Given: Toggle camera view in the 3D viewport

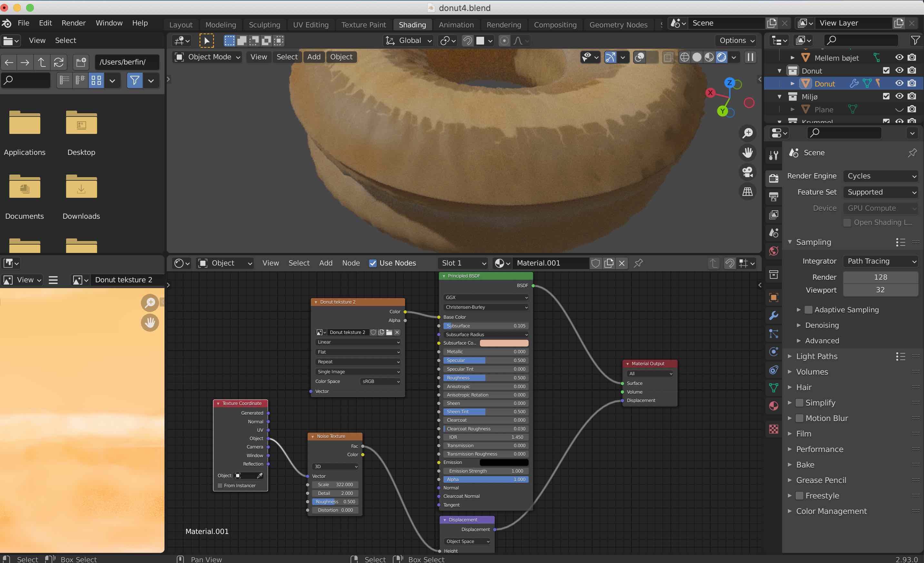Looking at the screenshot, I should 747,172.
